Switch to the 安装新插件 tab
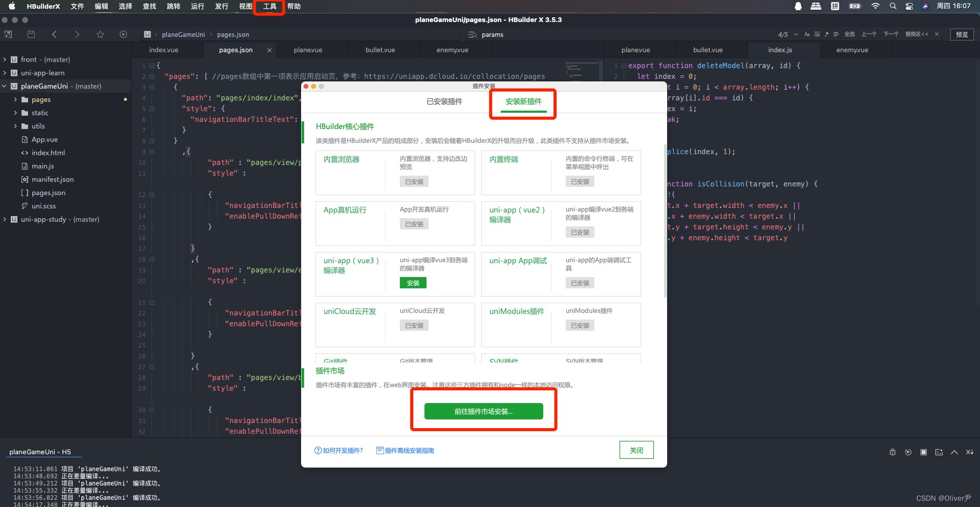Viewport: 980px width, 507px height. tap(523, 101)
